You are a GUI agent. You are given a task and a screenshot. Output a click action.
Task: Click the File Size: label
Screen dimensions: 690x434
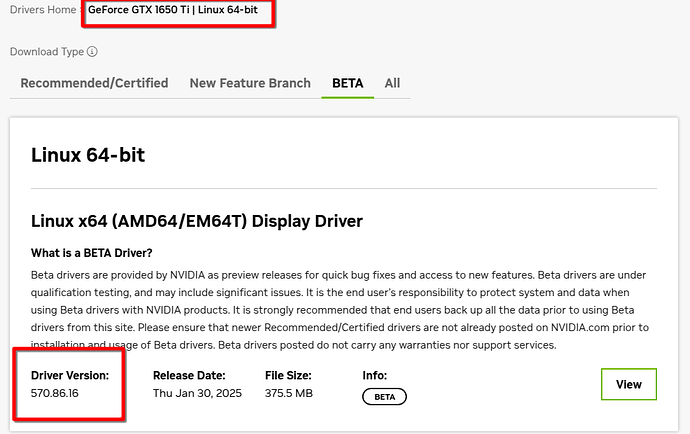[x=288, y=375]
